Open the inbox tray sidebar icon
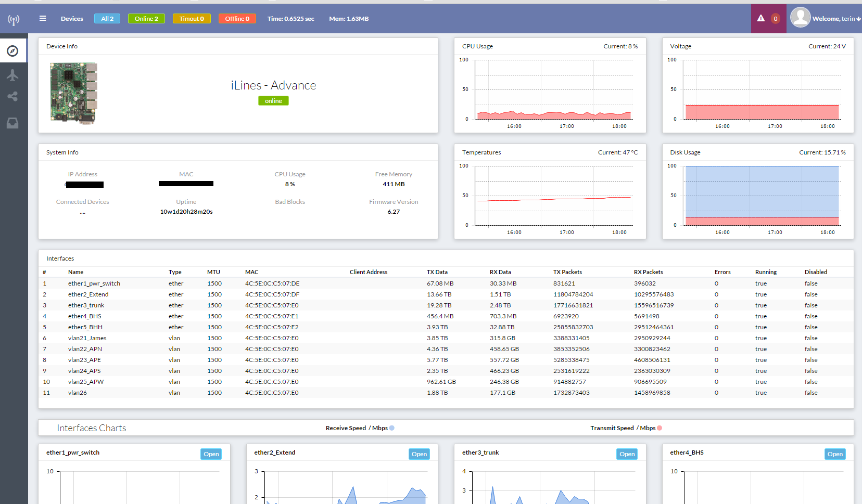Screen dimensions: 862x504 click(13, 123)
